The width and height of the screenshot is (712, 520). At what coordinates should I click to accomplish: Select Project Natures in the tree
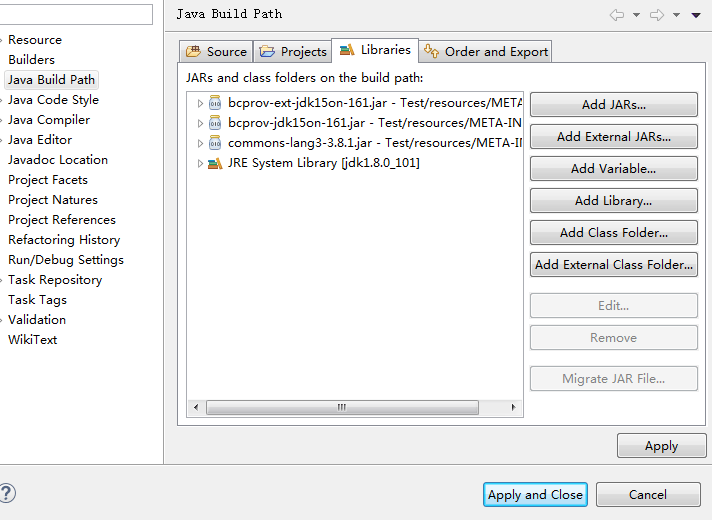pos(53,200)
